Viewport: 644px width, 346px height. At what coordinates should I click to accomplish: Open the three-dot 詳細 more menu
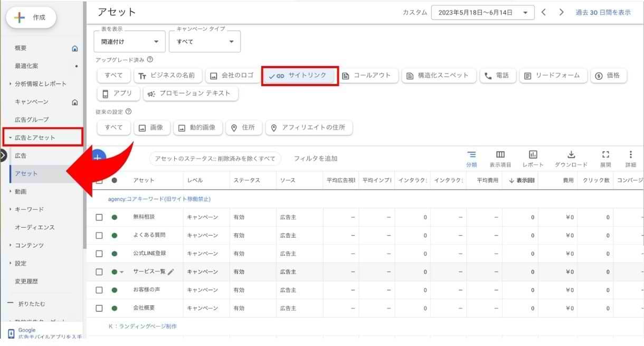(x=630, y=155)
